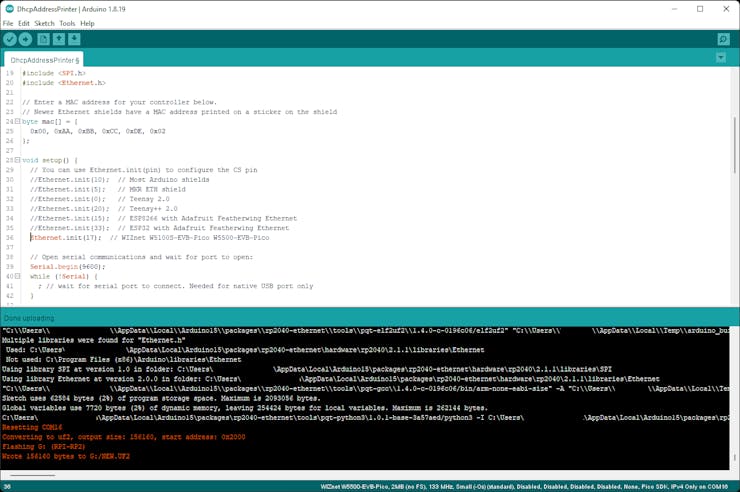Screen dimensions: 740x492
Task: Click the board info text in status bar
Action: 524,486
